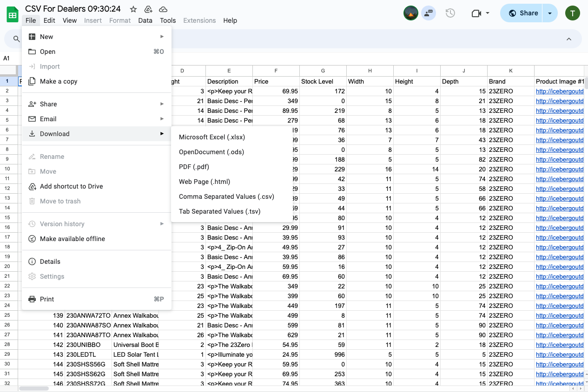This screenshot has height=392, width=588.
Task: Open the Share dropdown arrow
Action: pos(550,13)
